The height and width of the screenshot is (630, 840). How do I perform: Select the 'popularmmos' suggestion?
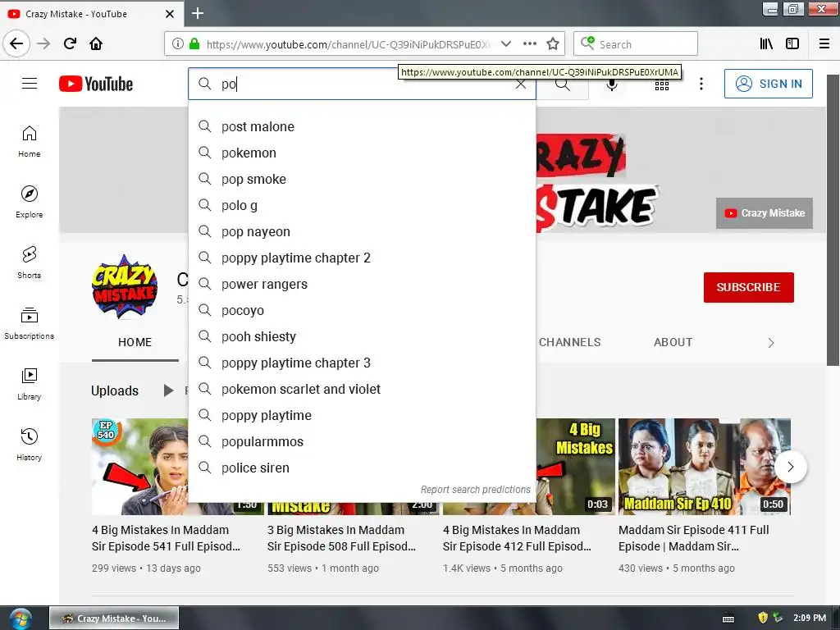tap(362, 441)
